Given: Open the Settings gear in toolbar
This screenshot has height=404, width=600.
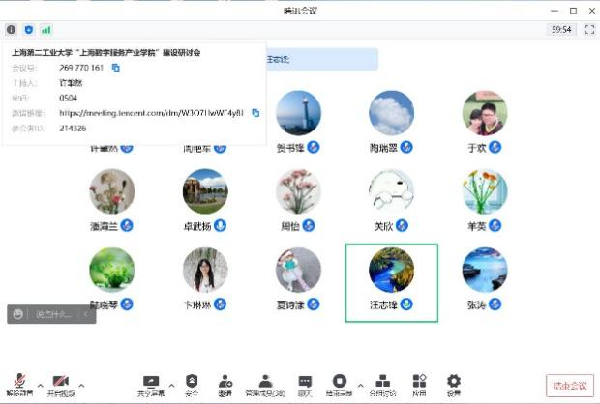Looking at the screenshot, I should point(454,384).
